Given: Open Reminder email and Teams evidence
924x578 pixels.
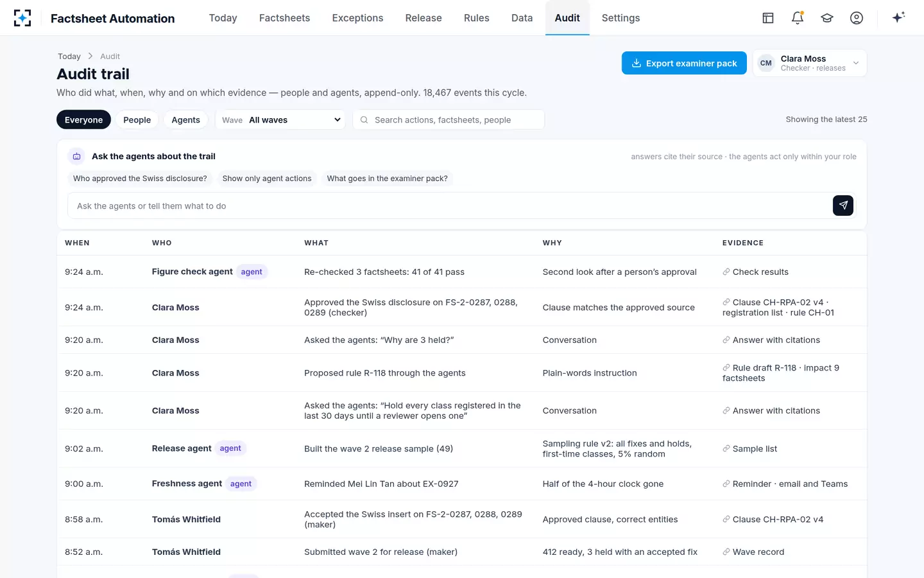Looking at the screenshot, I should pos(785,484).
